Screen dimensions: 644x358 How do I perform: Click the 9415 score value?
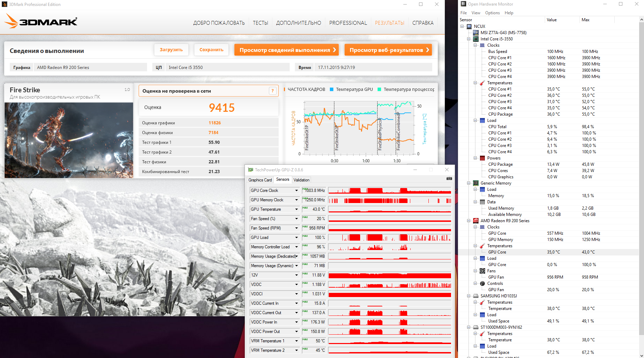coord(222,108)
